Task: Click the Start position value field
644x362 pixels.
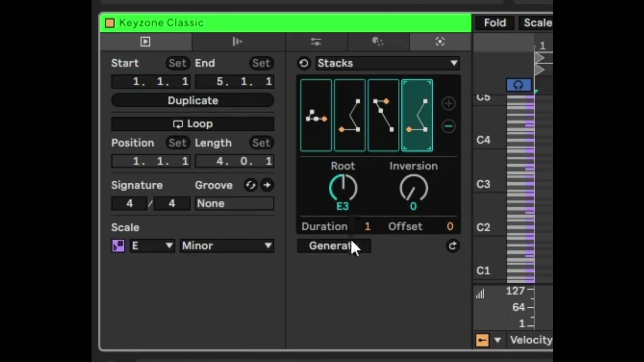Action: [151, 81]
